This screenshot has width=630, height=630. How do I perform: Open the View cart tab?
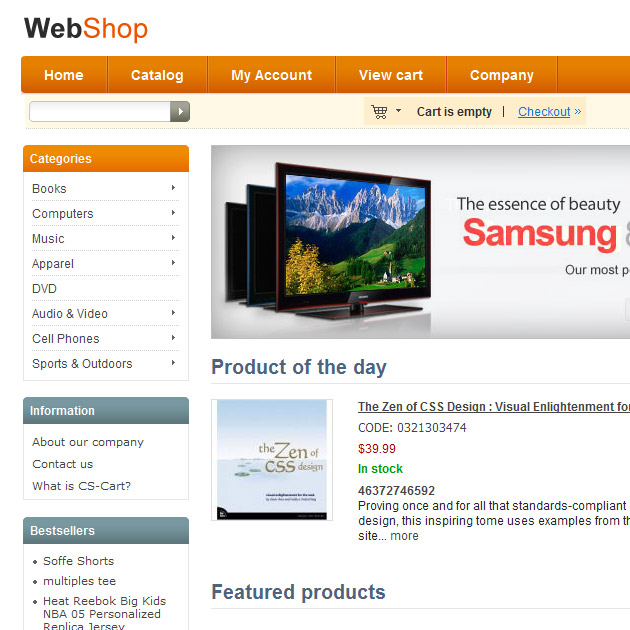(x=391, y=75)
